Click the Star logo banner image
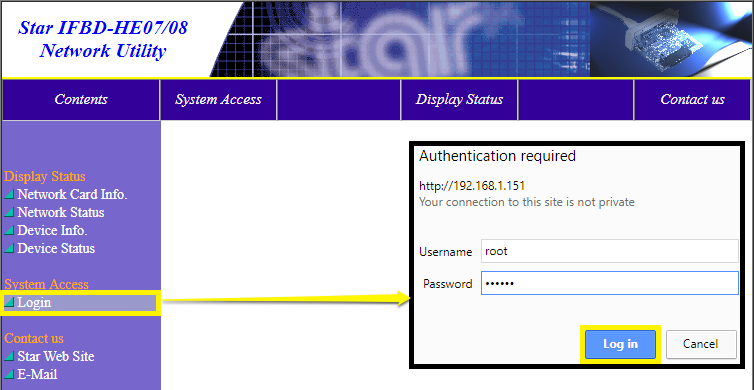Screen dimensions: 754x390 click(399, 39)
